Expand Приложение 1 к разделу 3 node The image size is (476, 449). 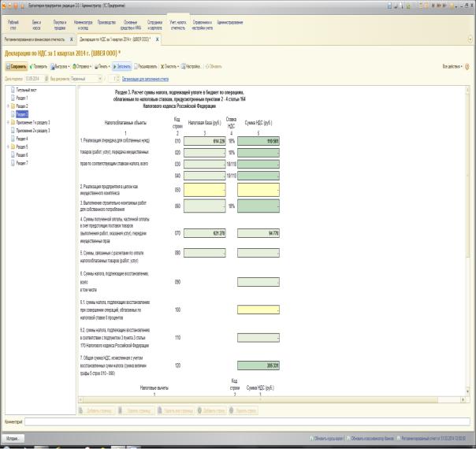click(x=8, y=122)
